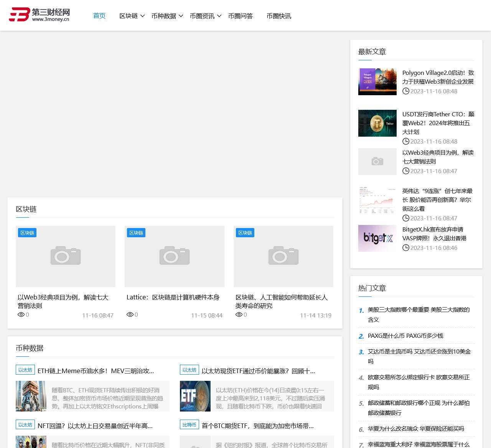This screenshot has width=491, height=448.
Task: Open the bitgetX logo thumbnail
Action: tap(377, 238)
